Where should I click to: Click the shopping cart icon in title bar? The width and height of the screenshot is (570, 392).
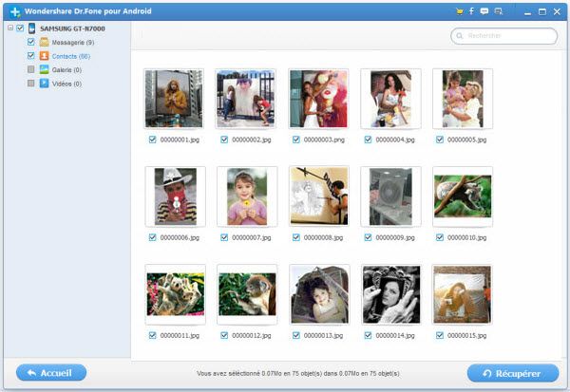click(458, 11)
